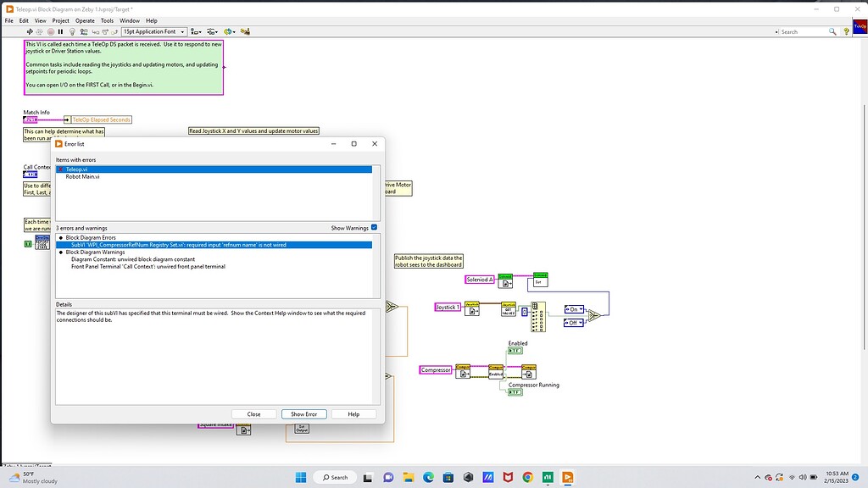Open the Align Objects dropdown

(x=198, y=31)
